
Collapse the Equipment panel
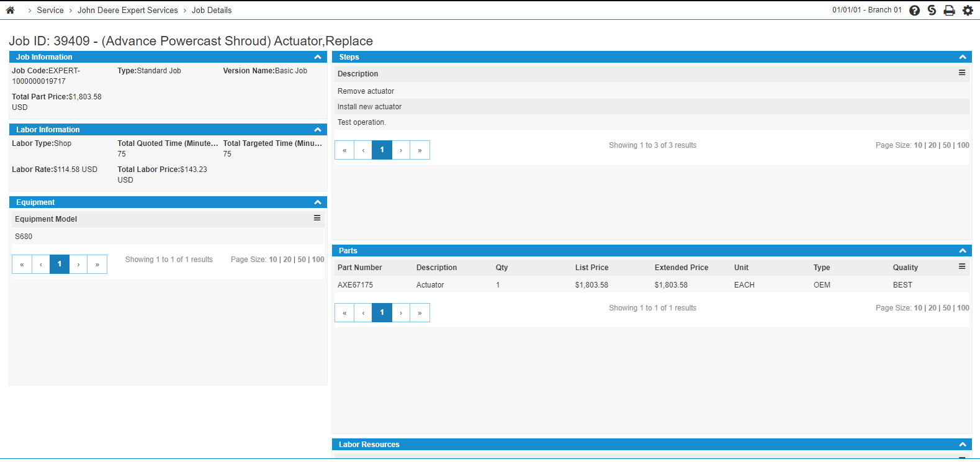[318, 202]
